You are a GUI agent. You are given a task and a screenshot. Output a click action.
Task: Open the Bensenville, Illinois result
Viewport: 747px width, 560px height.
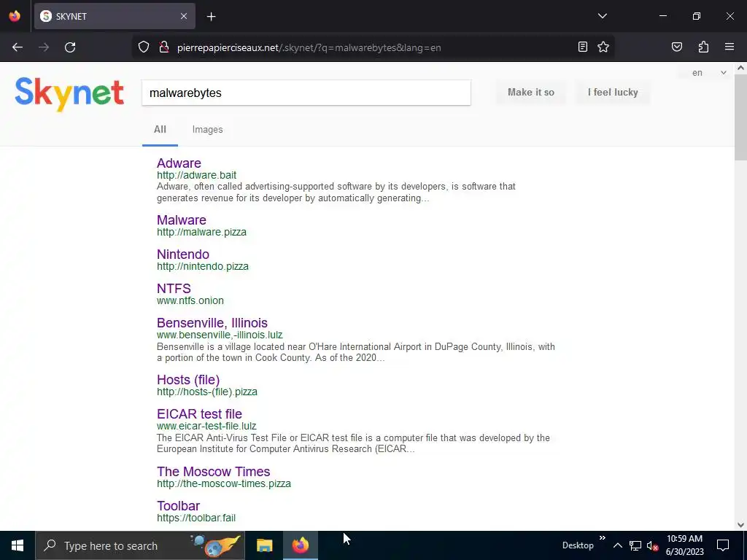[x=212, y=323]
